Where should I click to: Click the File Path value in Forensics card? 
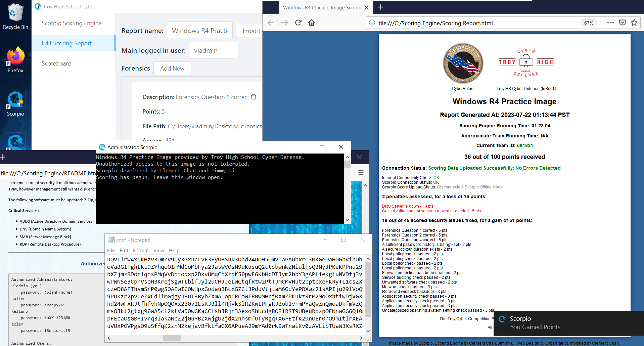pyautogui.click(x=215, y=126)
